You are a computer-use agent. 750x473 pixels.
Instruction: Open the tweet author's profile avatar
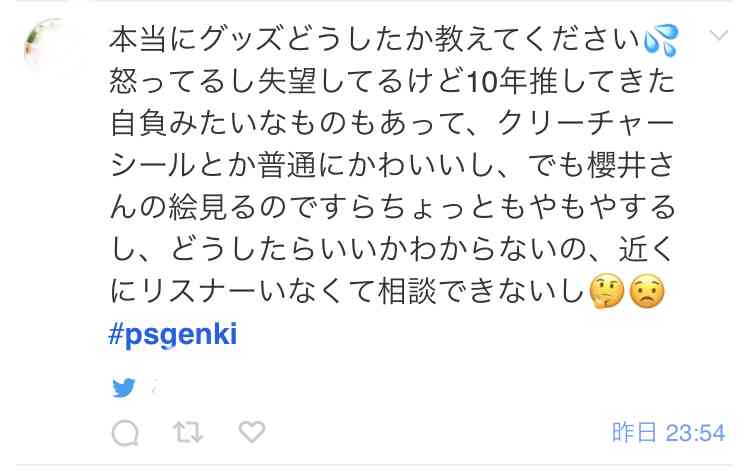[x=50, y=45]
